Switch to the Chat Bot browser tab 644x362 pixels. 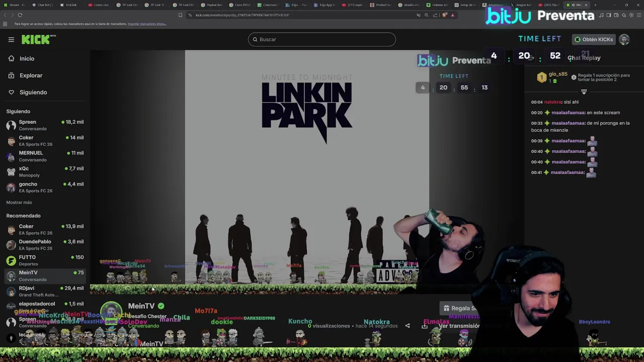click(x=43, y=5)
